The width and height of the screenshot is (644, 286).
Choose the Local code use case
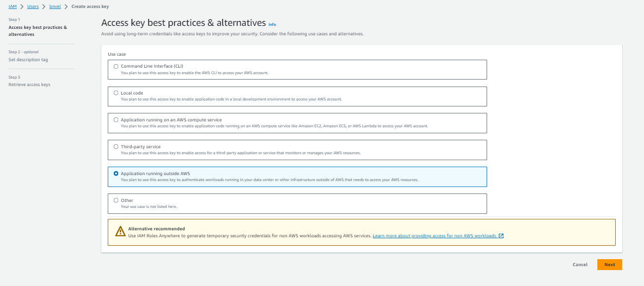click(x=116, y=93)
